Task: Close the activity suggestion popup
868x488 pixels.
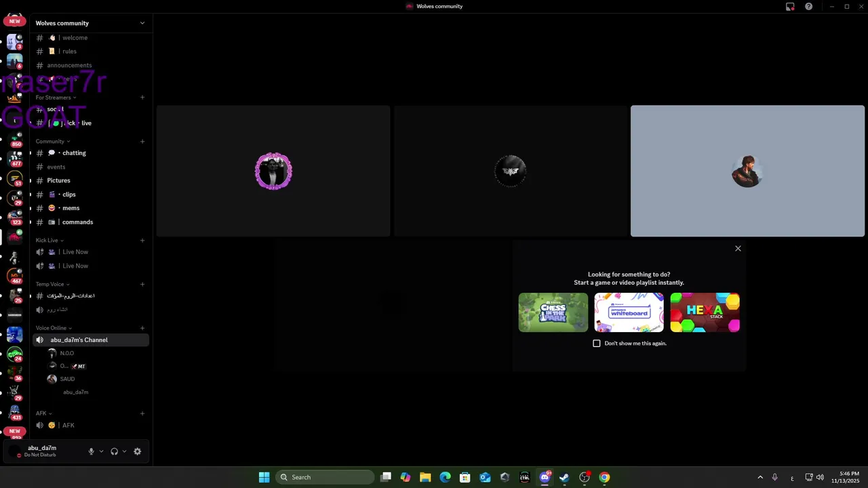Action: [x=738, y=249]
